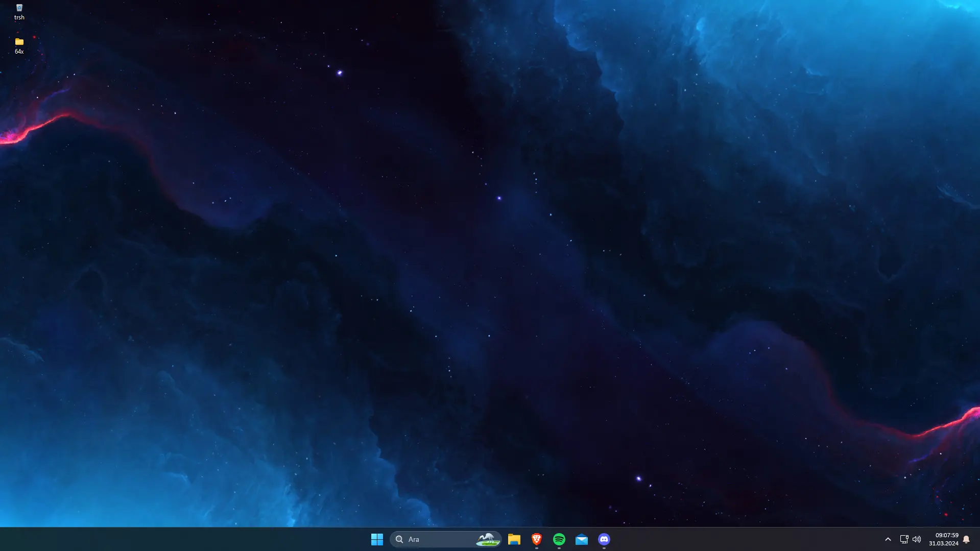Open the clock showing 09:07:59
980x551 pixels.
[x=947, y=535]
